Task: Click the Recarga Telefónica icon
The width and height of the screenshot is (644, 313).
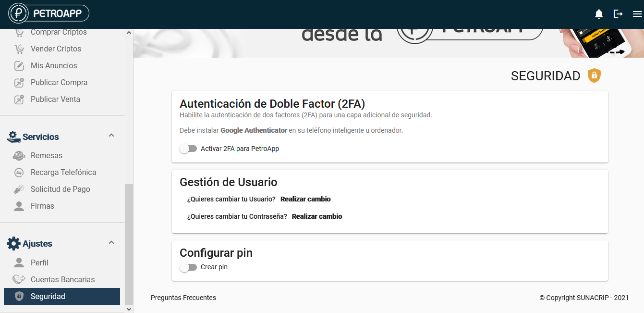Action: click(x=19, y=173)
